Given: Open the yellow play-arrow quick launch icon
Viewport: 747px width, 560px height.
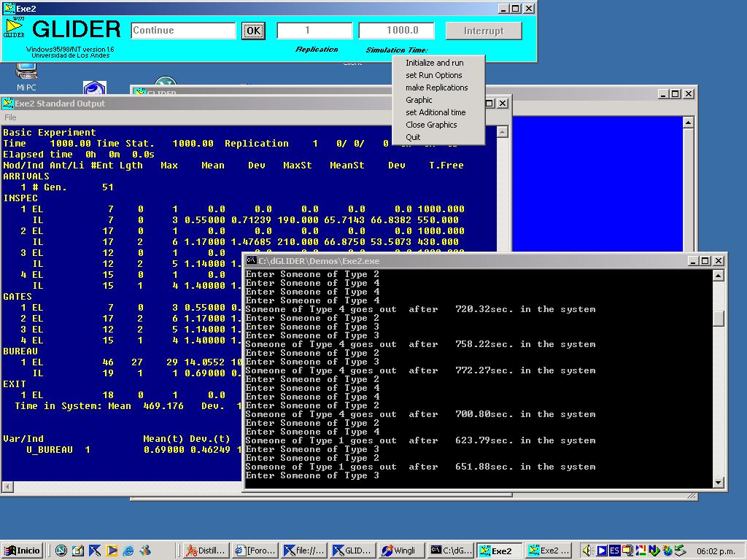Looking at the screenshot, I should click(112, 551).
